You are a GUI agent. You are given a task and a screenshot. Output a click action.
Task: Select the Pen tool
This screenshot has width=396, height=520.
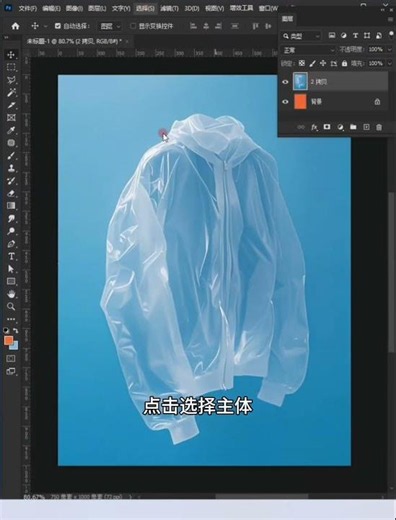pyautogui.click(x=11, y=244)
